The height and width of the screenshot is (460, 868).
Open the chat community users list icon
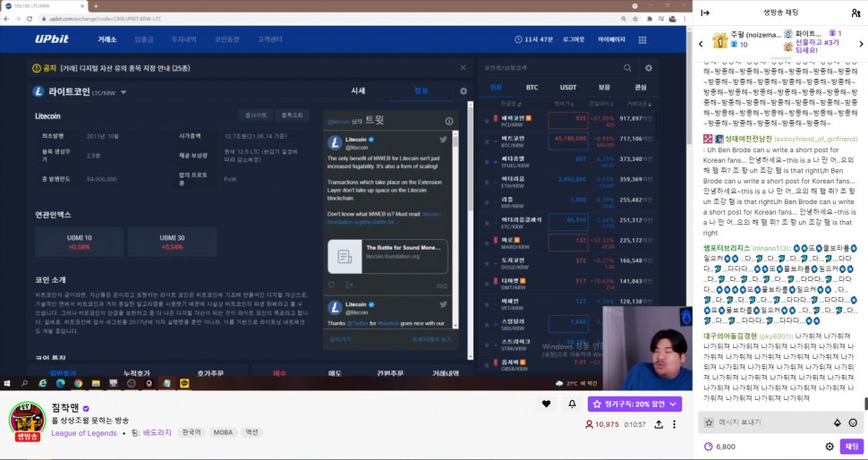click(x=855, y=13)
